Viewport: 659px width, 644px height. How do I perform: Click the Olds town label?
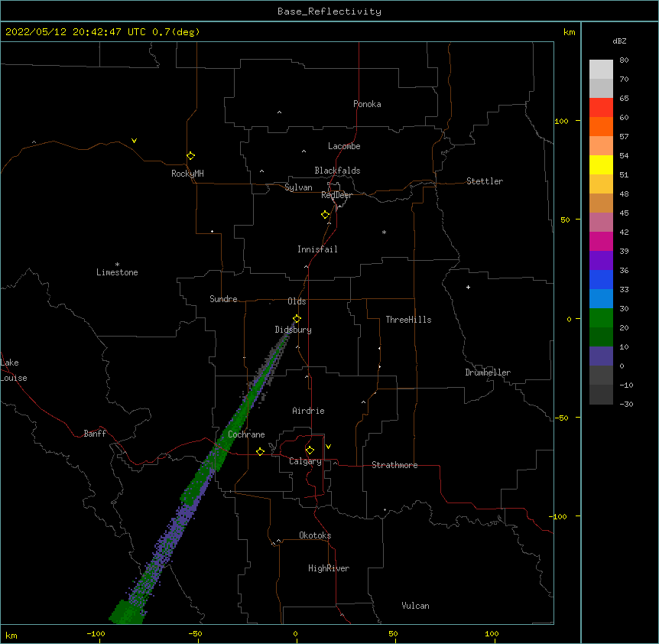click(297, 301)
